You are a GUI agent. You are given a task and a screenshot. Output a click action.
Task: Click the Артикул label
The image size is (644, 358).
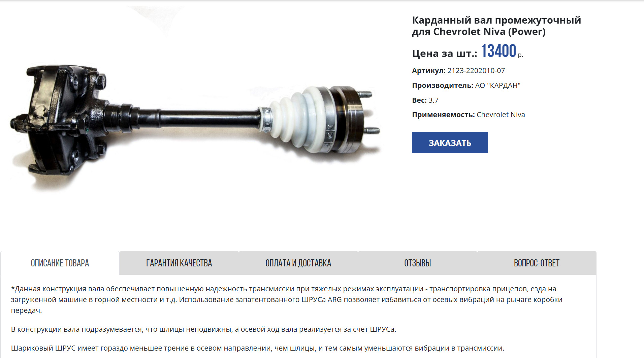tap(428, 71)
